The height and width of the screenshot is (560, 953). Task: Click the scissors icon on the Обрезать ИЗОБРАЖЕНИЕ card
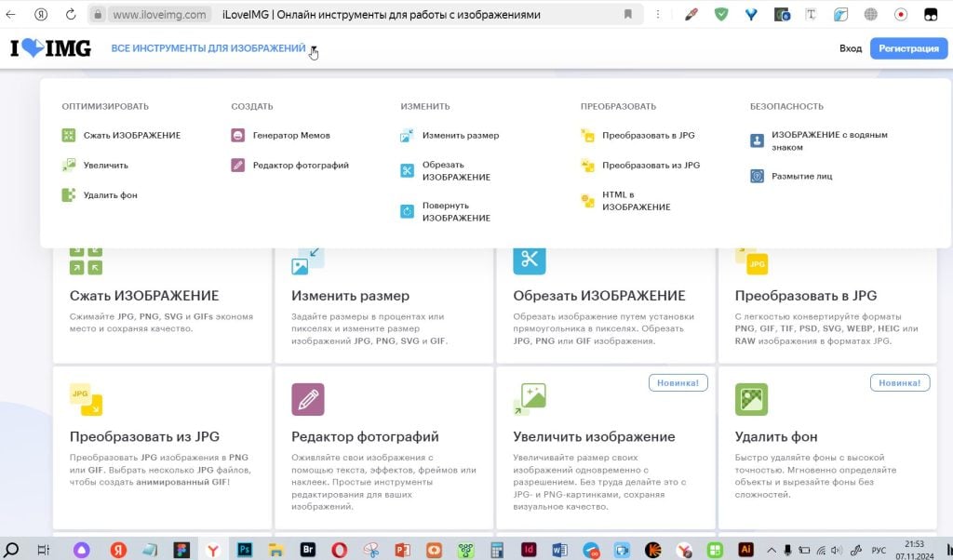tap(530, 260)
